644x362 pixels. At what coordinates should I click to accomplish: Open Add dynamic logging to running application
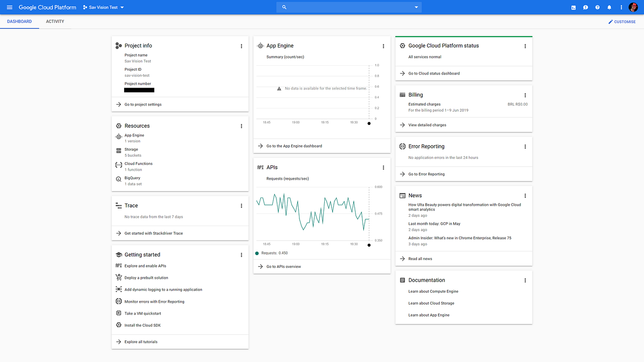point(163,289)
